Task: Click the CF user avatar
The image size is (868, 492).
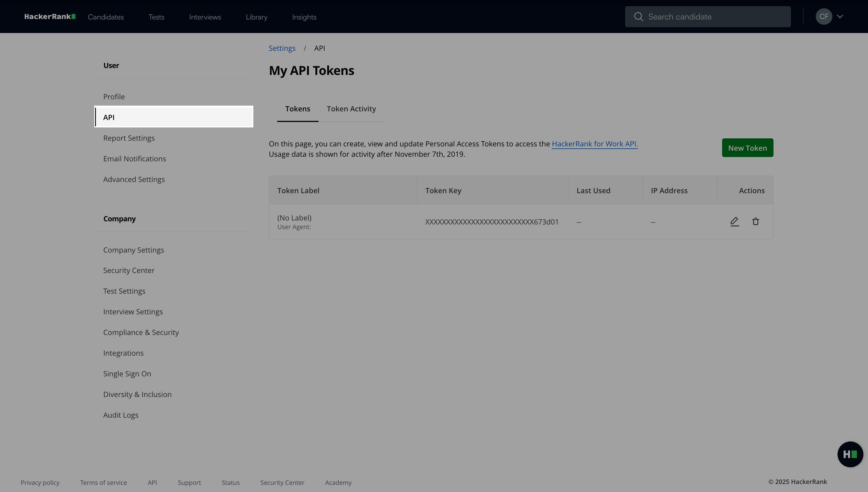Action: pos(824,17)
